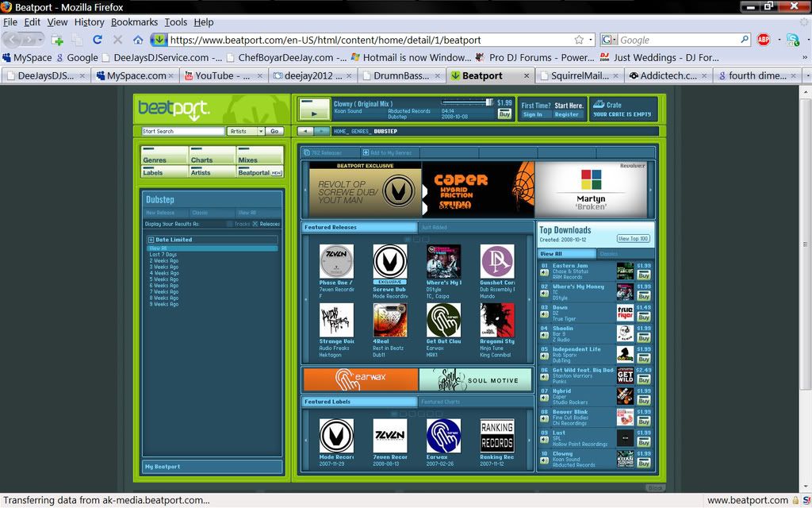Click the Adblock Plus ABP icon
The height and width of the screenshot is (508, 812).
[x=763, y=40]
